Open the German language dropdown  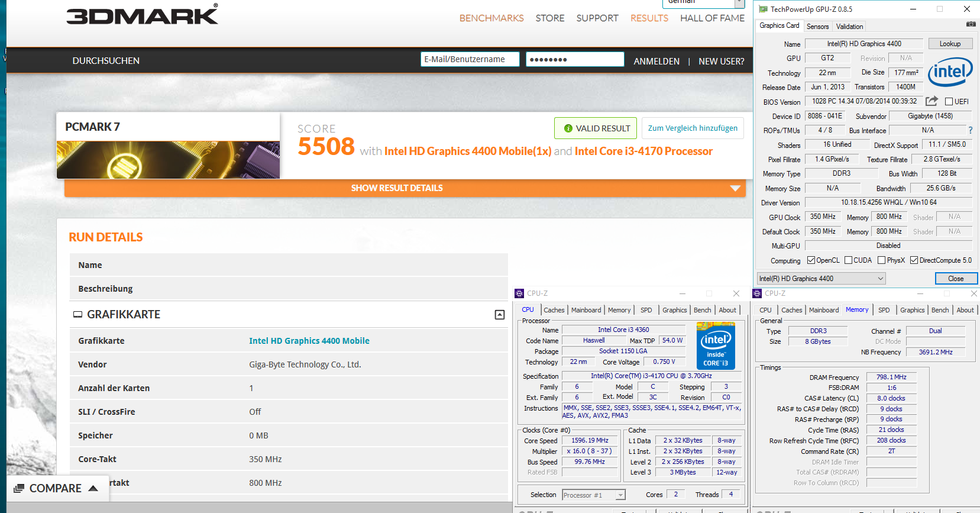(x=704, y=3)
